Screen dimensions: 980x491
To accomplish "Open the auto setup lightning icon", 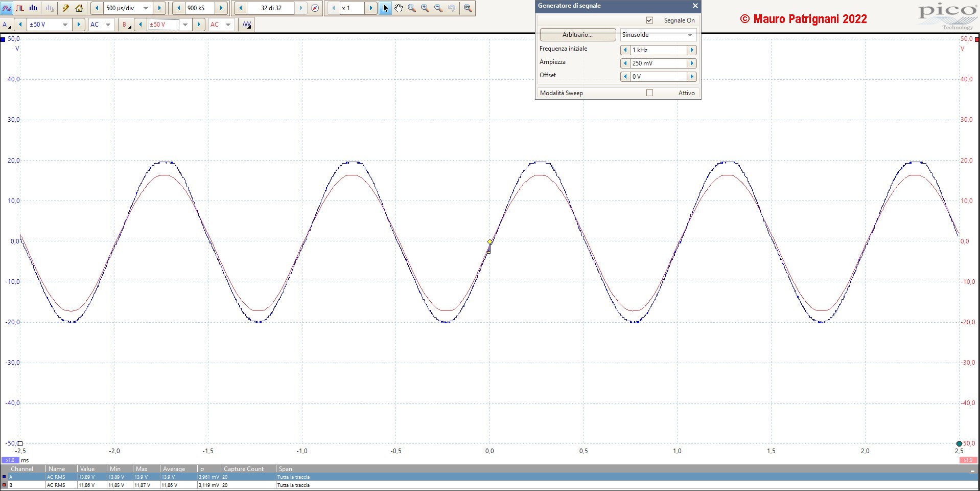I will (x=65, y=8).
